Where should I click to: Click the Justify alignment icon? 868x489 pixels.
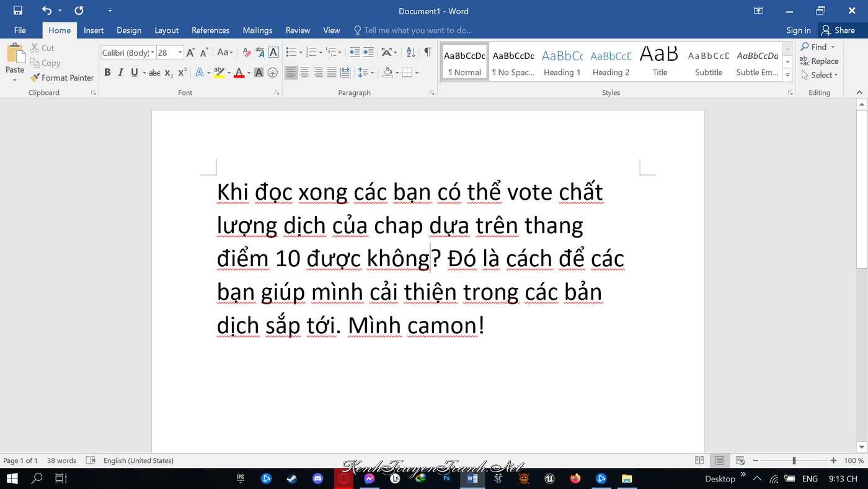point(332,73)
